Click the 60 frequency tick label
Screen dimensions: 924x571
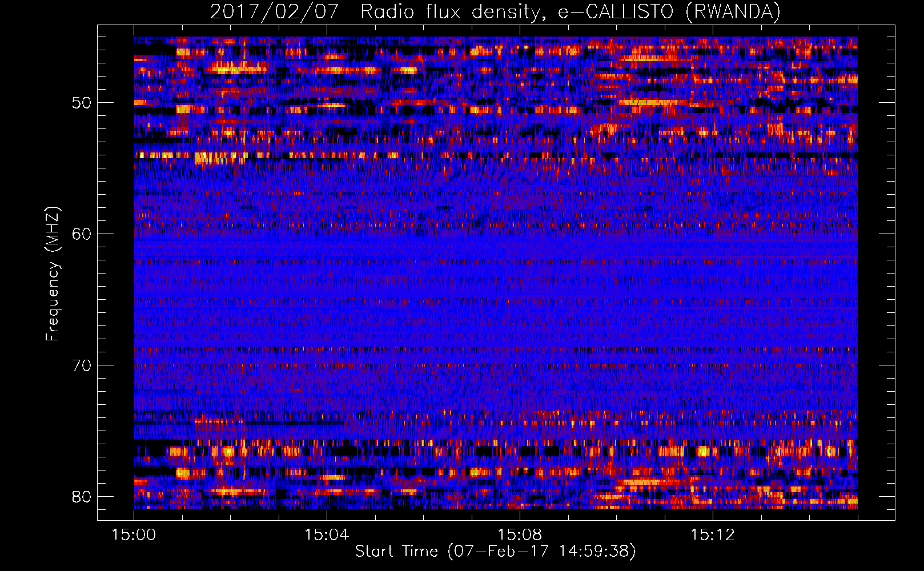(x=82, y=234)
